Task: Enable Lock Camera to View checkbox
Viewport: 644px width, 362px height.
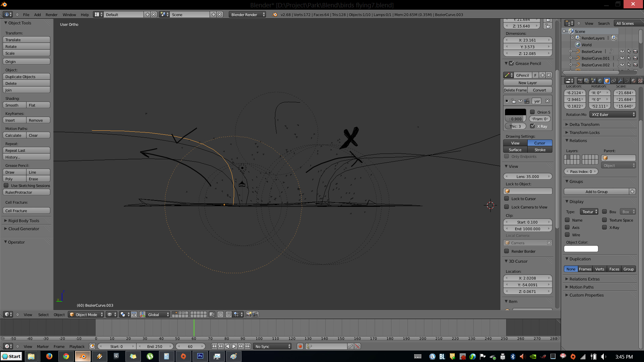Action: click(x=507, y=207)
